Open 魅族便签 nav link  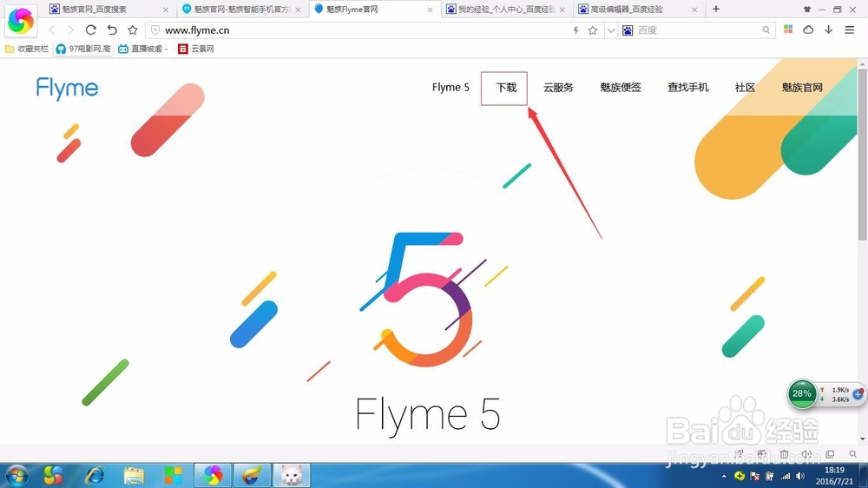621,88
